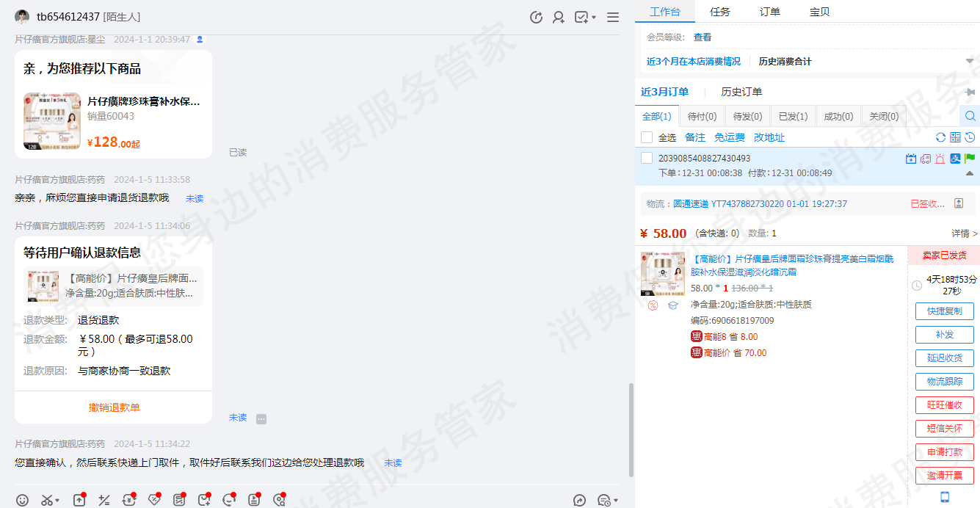Click the blue Alipay icon on the order row
The height and width of the screenshot is (508, 980).
point(955,158)
